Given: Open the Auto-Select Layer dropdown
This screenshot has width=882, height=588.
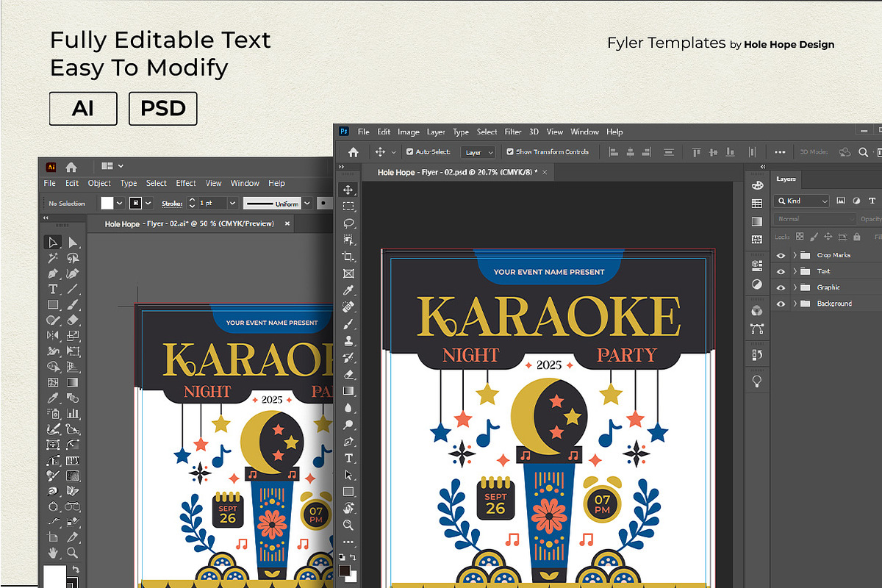Looking at the screenshot, I should point(478,152).
